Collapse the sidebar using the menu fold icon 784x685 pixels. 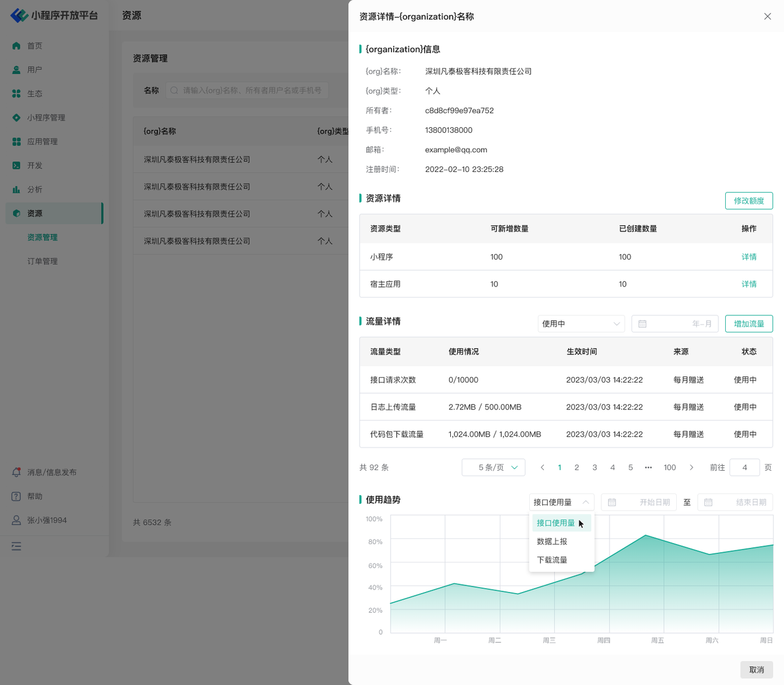[17, 546]
